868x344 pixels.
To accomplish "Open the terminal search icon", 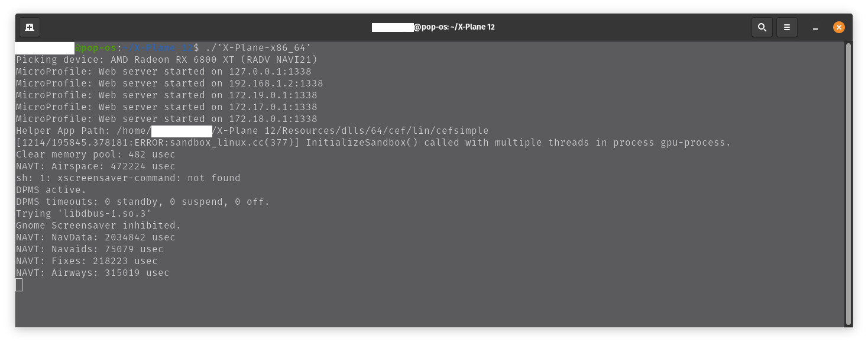I will (x=762, y=27).
